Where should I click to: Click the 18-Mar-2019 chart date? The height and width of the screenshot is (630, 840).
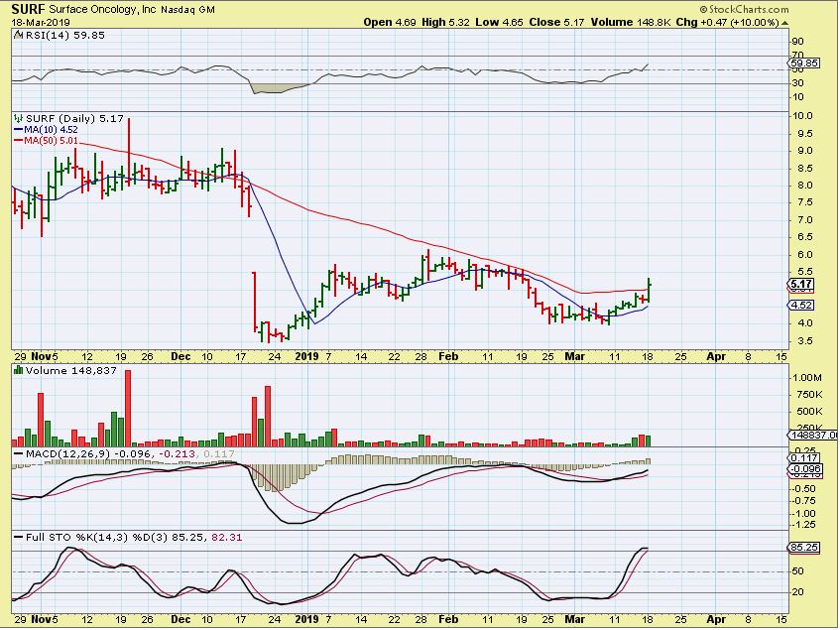point(41,23)
